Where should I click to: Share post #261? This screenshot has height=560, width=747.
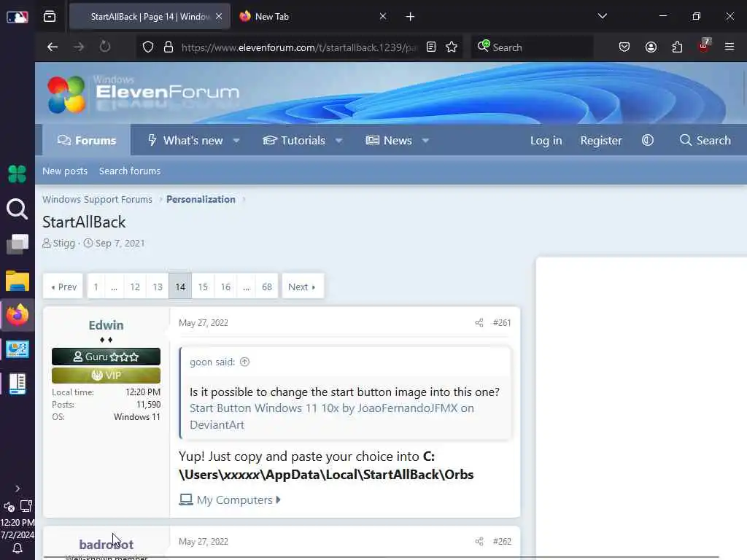[479, 323]
